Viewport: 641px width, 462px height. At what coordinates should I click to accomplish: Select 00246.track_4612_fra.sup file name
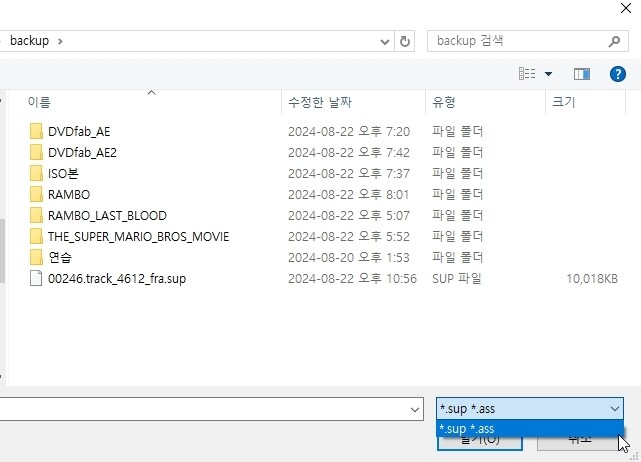(117, 279)
